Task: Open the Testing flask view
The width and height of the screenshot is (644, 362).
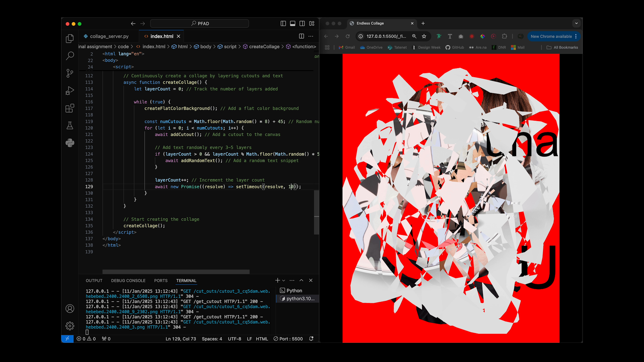Action: coord(70,126)
